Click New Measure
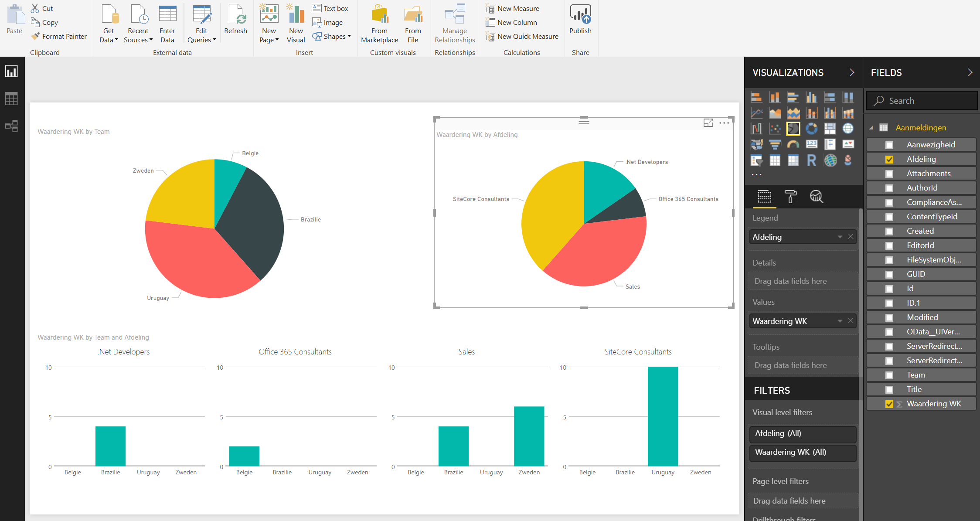This screenshot has width=980, height=521. pyautogui.click(x=513, y=8)
